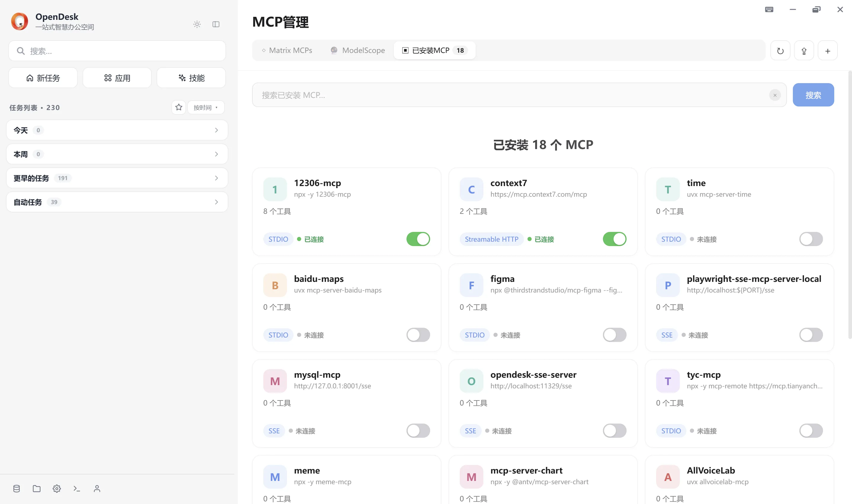This screenshot has width=852, height=504.
Task: Open the database icon in bottom bar
Action: tap(16, 488)
